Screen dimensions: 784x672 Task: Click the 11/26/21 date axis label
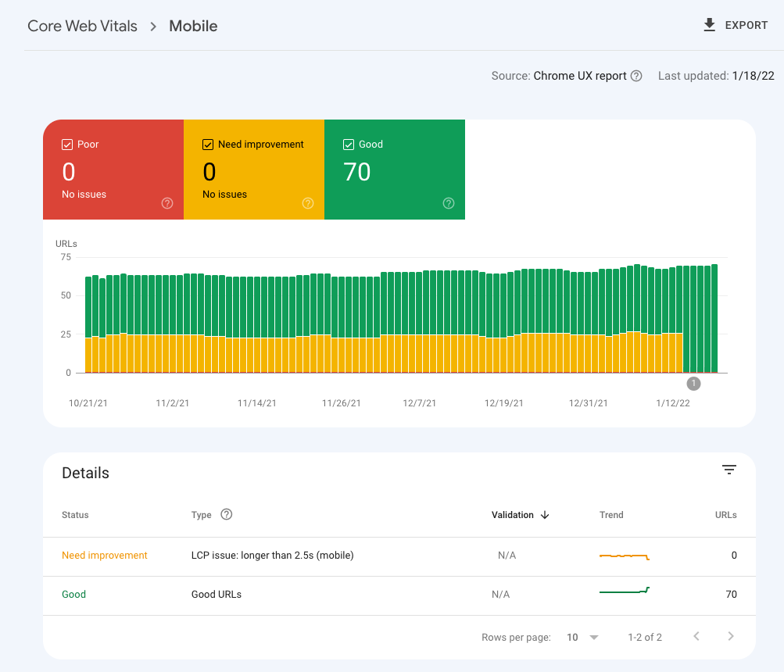[x=342, y=403]
